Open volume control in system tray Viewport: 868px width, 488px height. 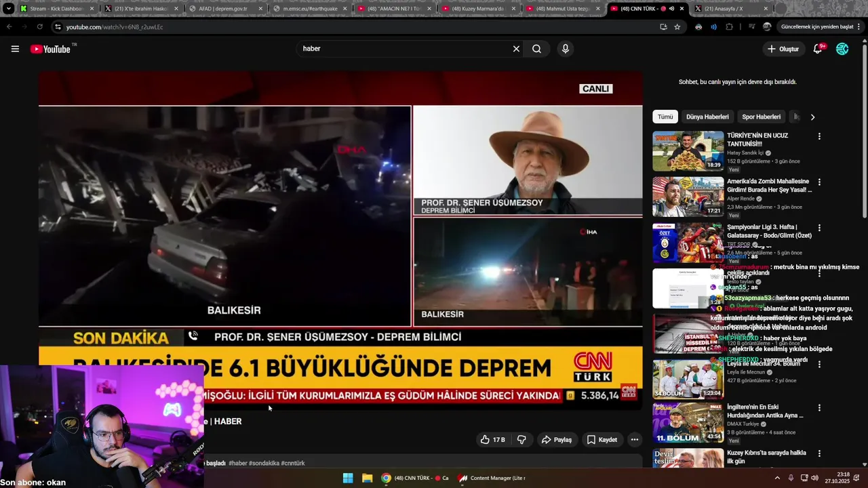pos(814,478)
